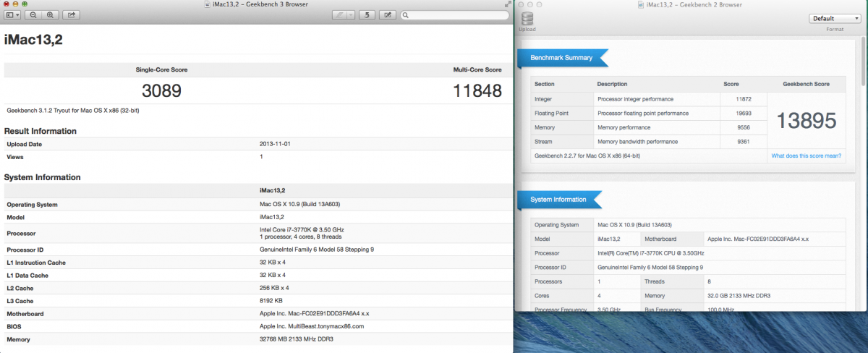The image size is (868, 353).
Task: Click the 'L1 Instruction Cache' row label
Action: pyautogui.click(x=36, y=263)
